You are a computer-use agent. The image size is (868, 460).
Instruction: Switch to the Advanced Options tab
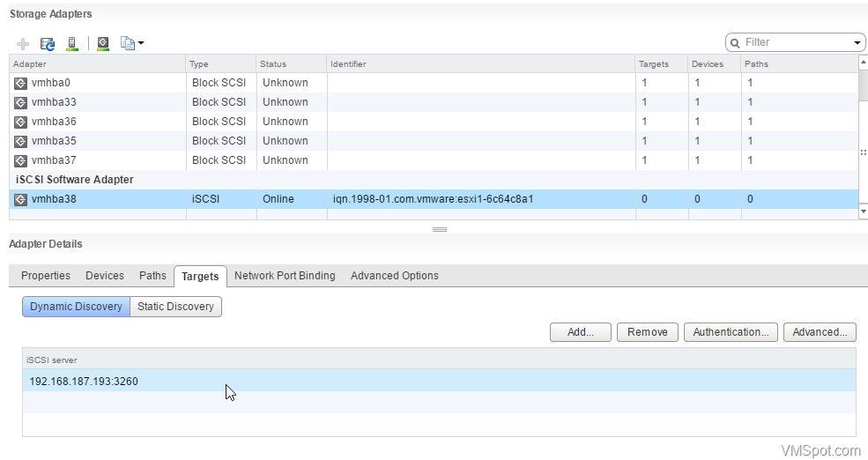(394, 276)
